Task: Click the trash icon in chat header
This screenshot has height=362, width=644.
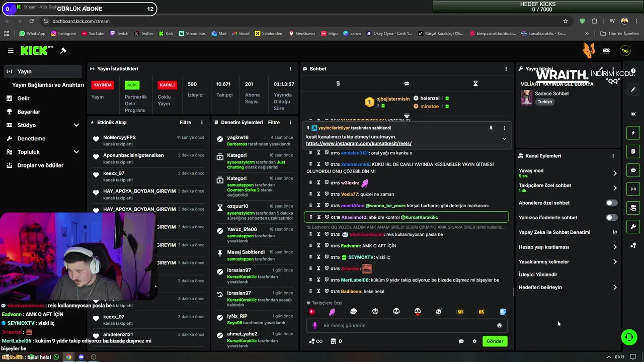Action: point(338,83)
